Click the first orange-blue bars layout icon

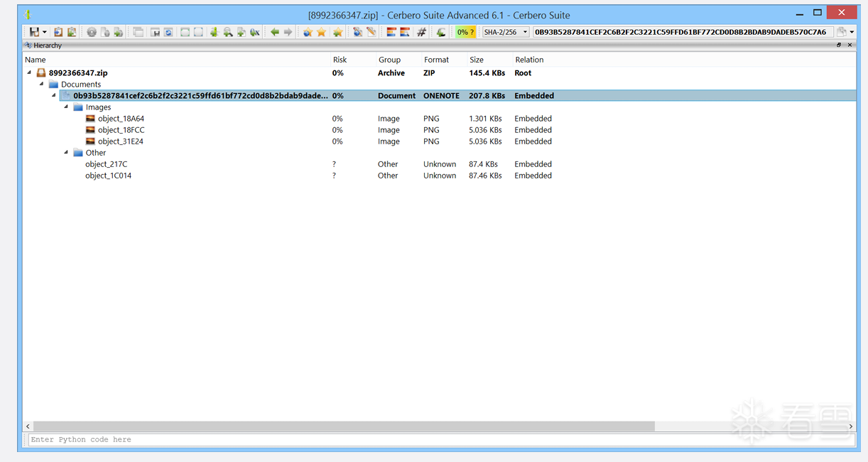pos(391,32)
